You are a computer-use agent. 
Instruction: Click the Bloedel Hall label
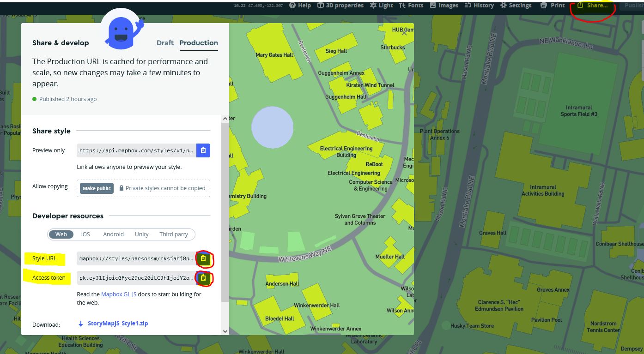[279, 318]
